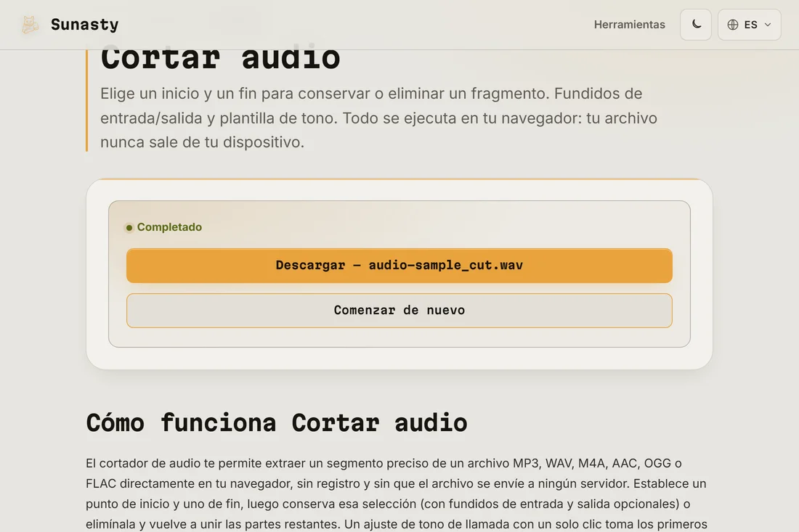Screen dimensions: 799x532
Task: Expand the ES language dropdown
Action: click(749, 25)
